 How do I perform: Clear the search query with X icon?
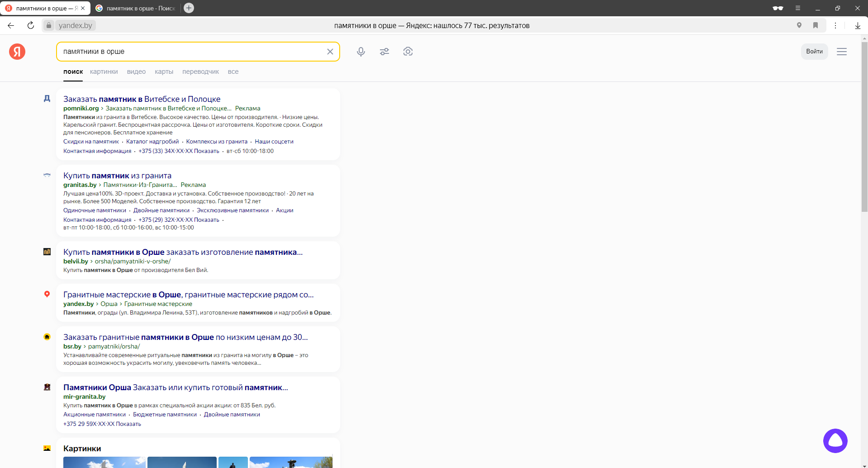[x=330, y=52]
